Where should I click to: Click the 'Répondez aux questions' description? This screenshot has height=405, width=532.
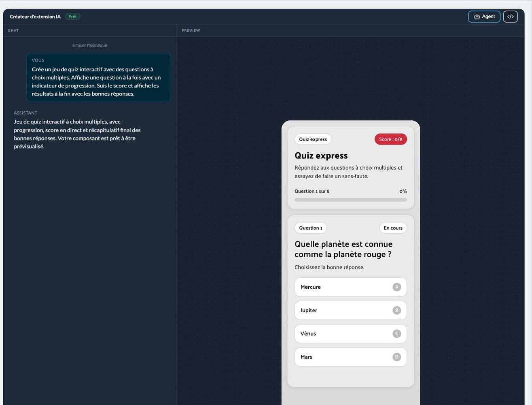point(349,172)
